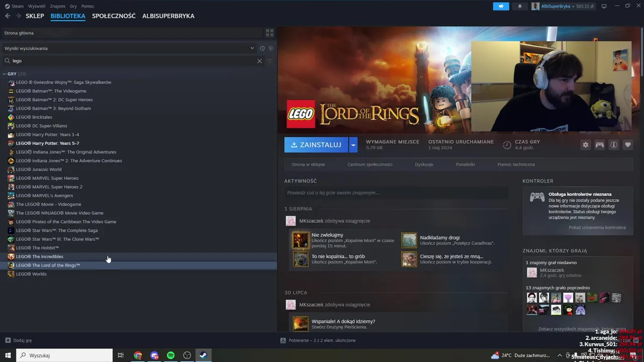Click the ZAINSTALUJ button
This screenshot has height=362, width=644.
tap(316, 145)
